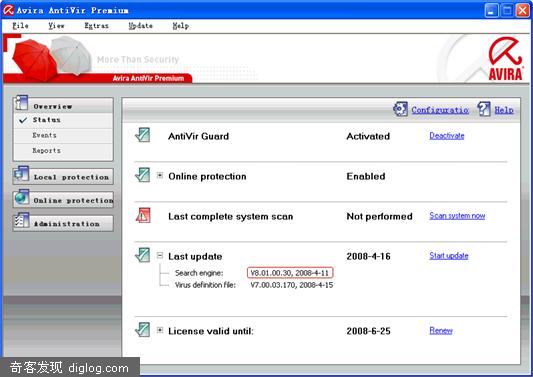
Task: Click the Avira logo in title bar
Action: pos(8,10)
